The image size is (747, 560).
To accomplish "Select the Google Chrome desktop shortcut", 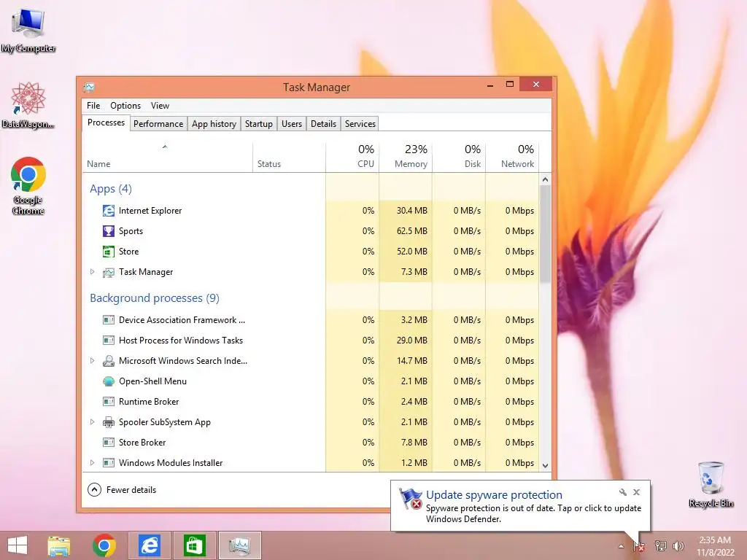I will pos(28,186).
